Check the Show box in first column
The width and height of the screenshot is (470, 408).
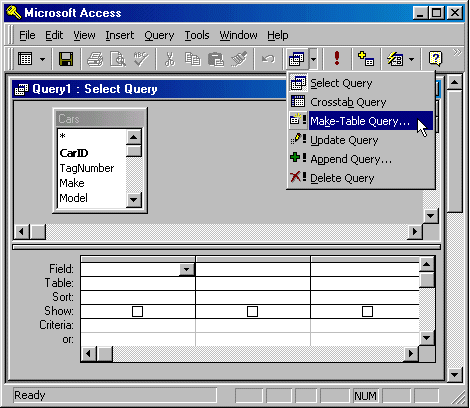(137, 312)
